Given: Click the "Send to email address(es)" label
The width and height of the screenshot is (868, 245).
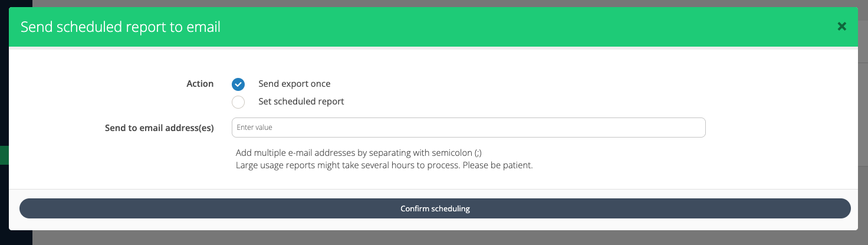Looking at the screenshot, I should click(159, 128).
